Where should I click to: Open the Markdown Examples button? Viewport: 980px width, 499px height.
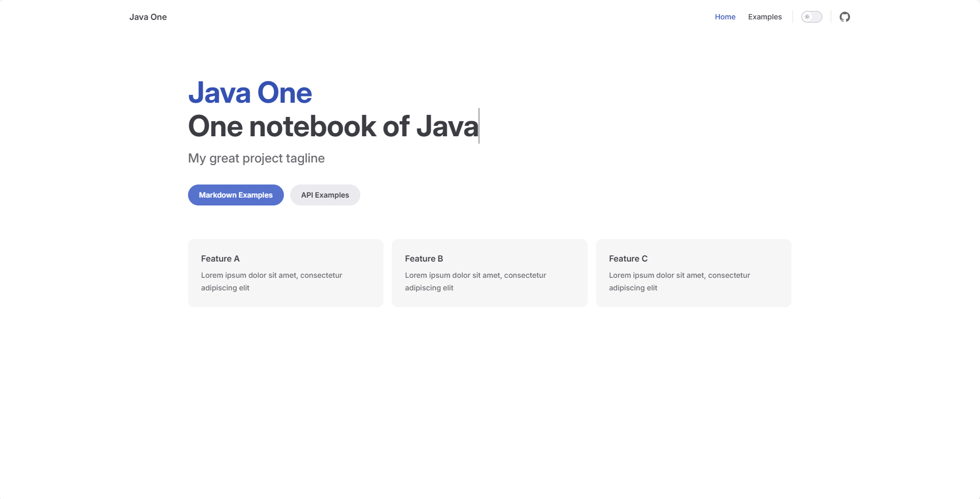(236, 195)
